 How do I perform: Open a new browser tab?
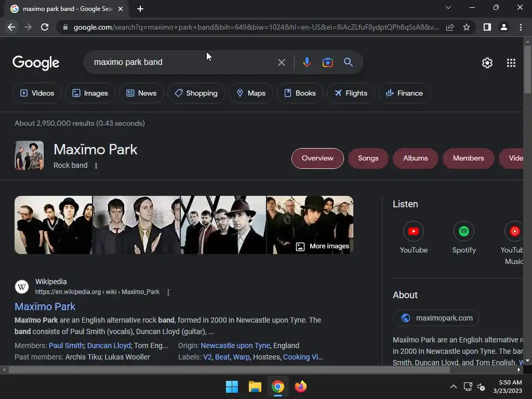coord(140,9)
